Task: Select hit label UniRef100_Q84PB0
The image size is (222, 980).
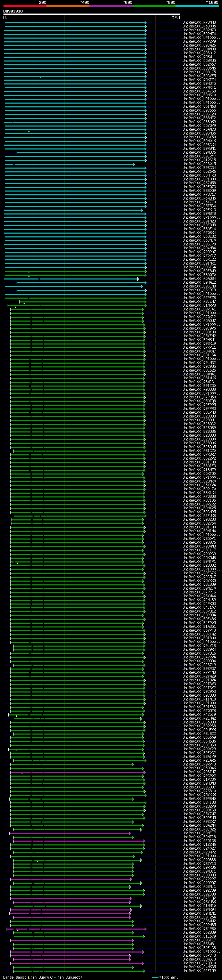Action: (199, 929)
